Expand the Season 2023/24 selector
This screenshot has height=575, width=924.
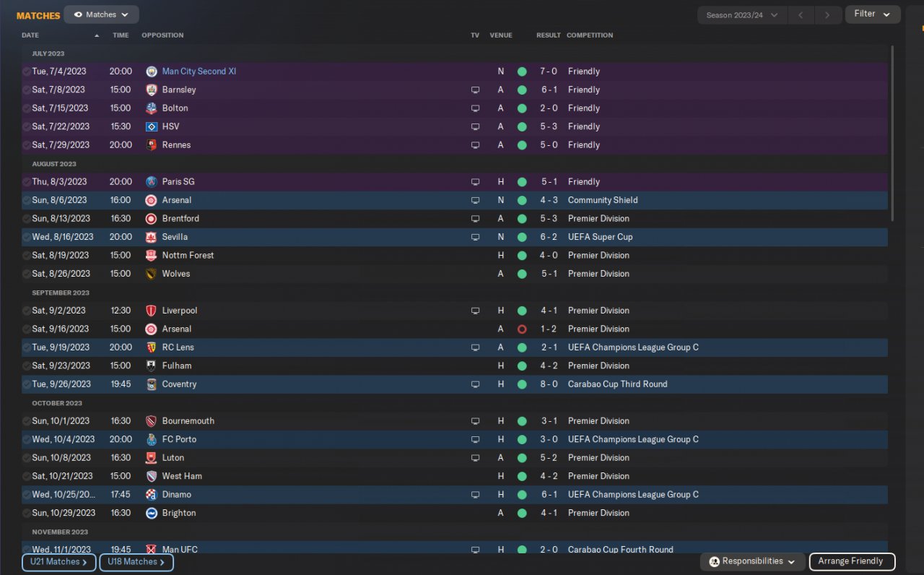point(741,15)
